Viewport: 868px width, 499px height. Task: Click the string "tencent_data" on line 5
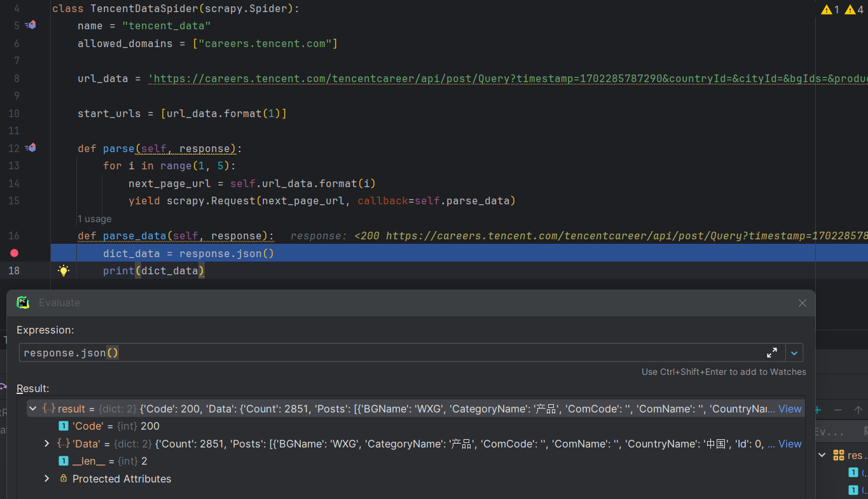(x=166, y=26)
